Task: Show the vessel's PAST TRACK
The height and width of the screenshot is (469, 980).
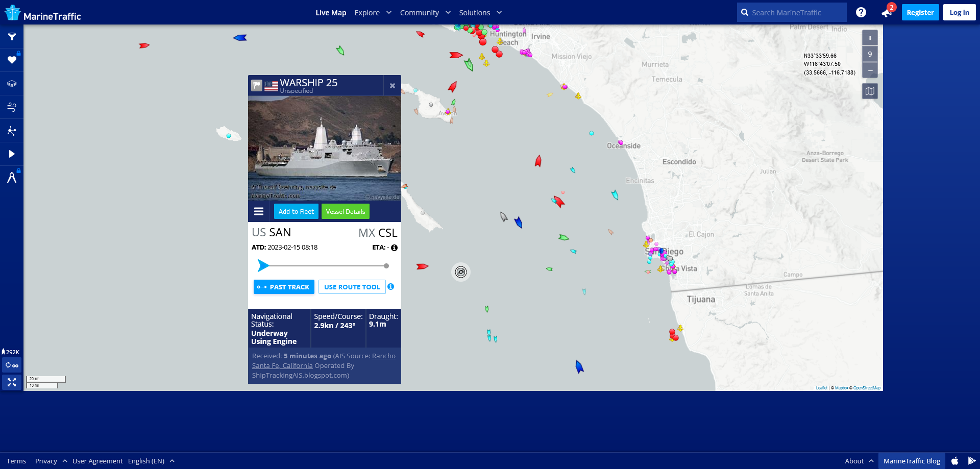Action: click(284, 287)
